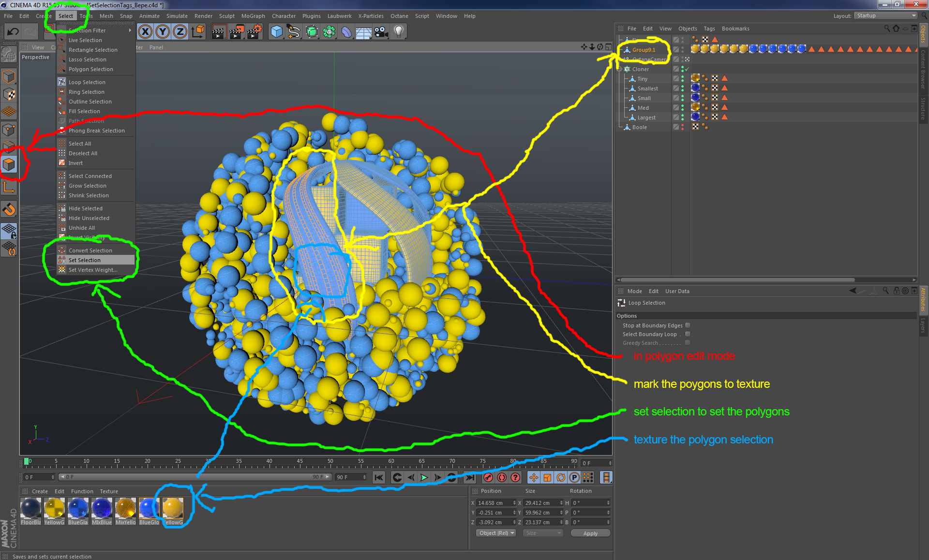Click the light bulb Light icon
This screenshot has height=560, width=929.
coord(399,32)
